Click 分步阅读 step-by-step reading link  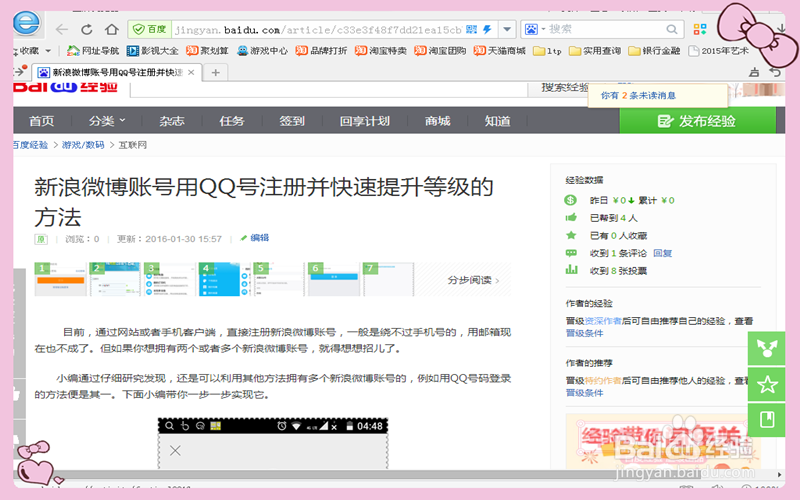[473, 280]
